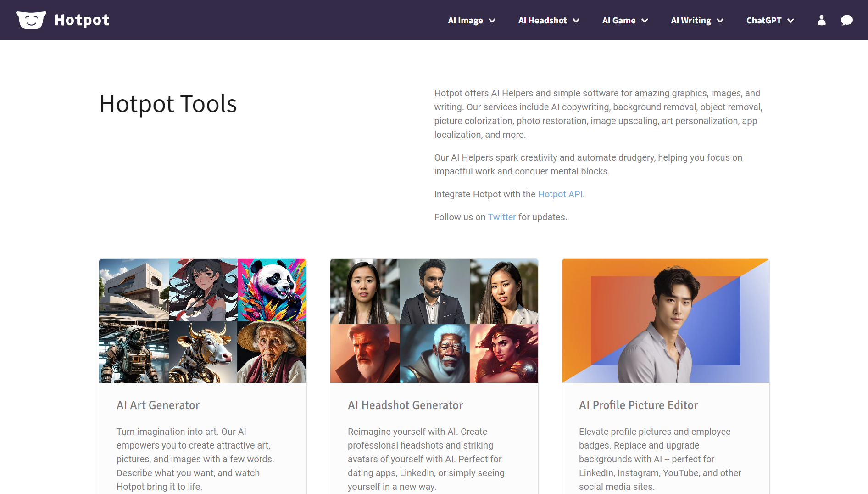Open the user account icon
The width and height of the screenshot is (868, 494).
tap(822, 20)
